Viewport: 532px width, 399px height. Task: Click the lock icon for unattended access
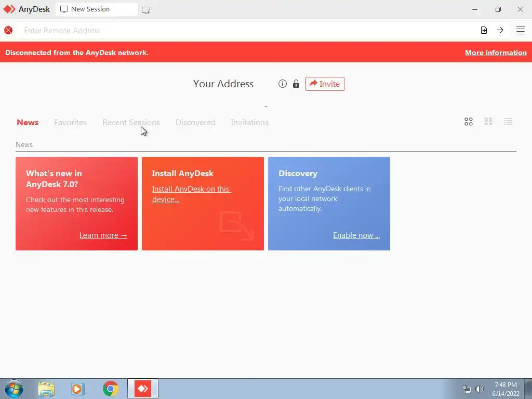(296, 84)
